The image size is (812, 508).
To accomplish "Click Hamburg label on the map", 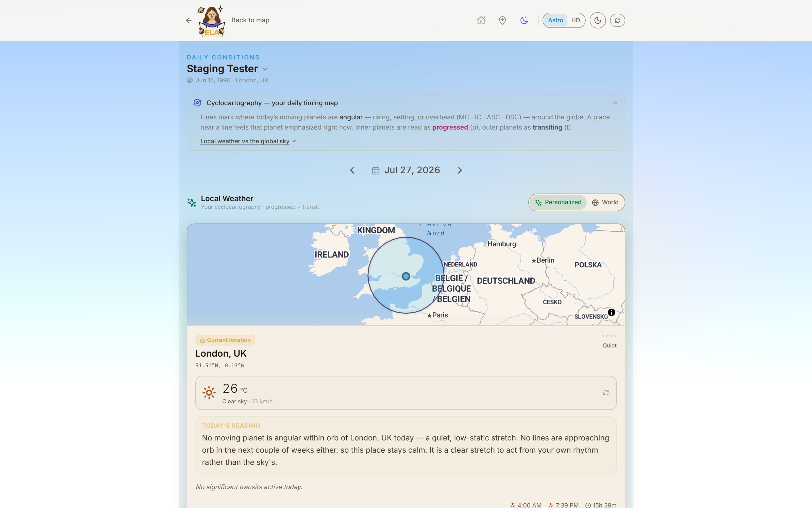I will (x=502, y=244).
